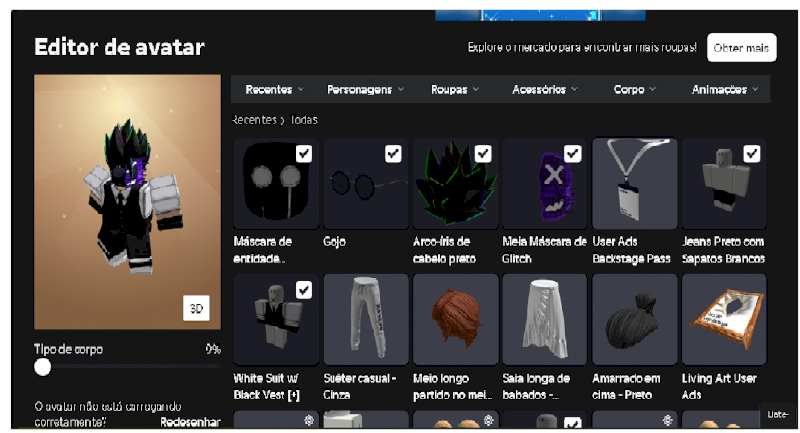Click the User Ads Backstage Pass name
This screenshot has height=433, width=800.
(x=632, y=250)
